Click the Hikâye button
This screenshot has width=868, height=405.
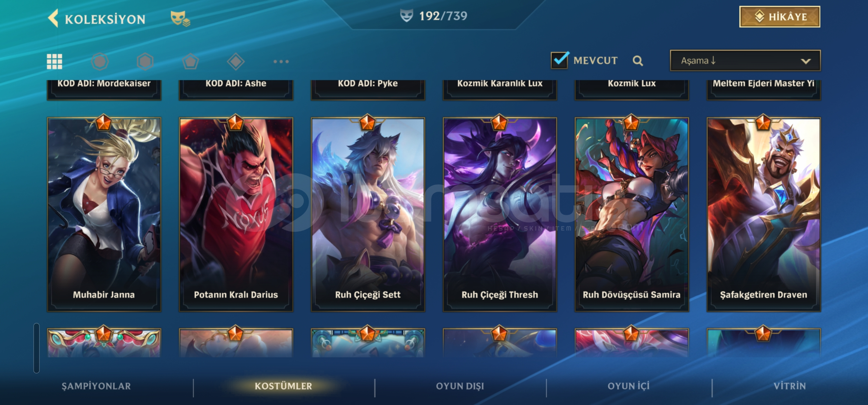(x=780, y=16)
